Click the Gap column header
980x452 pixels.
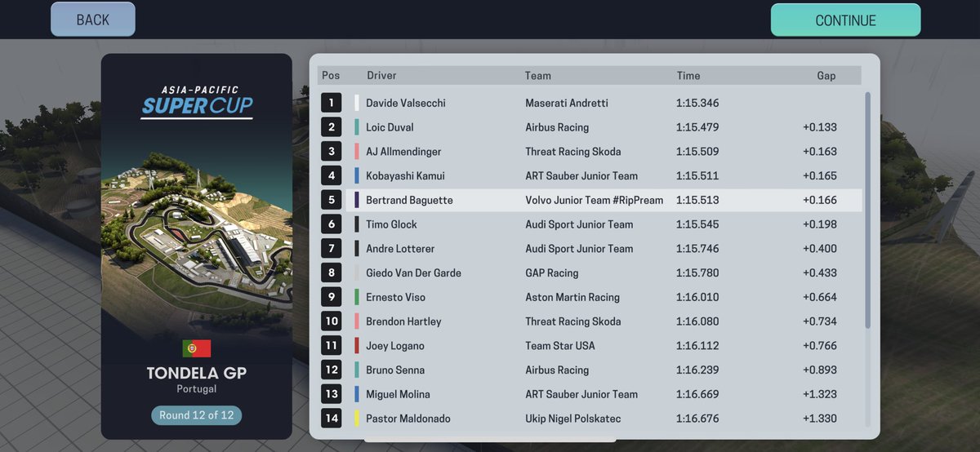[826, 76]
